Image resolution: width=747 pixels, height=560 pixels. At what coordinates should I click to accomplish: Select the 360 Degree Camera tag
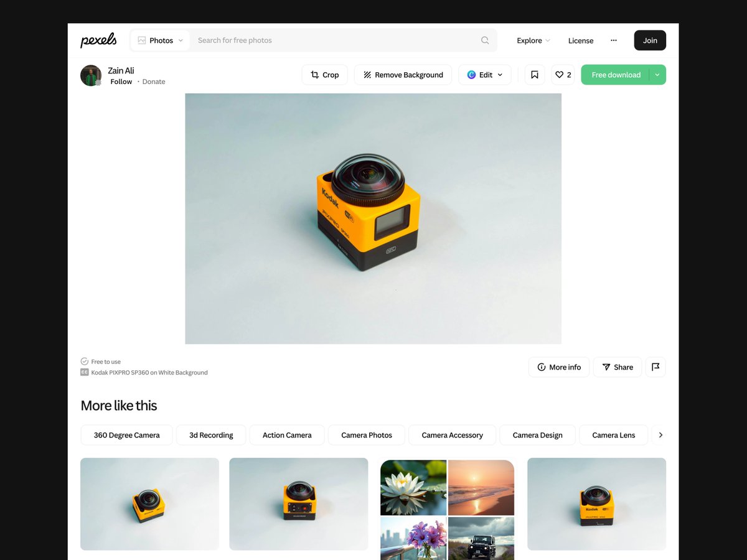[126, 435]
